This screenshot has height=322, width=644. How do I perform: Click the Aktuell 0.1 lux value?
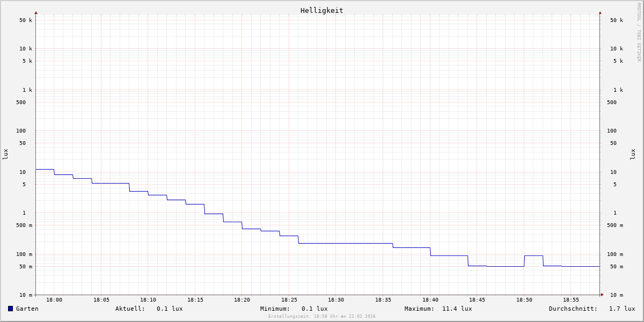(169, 309)
